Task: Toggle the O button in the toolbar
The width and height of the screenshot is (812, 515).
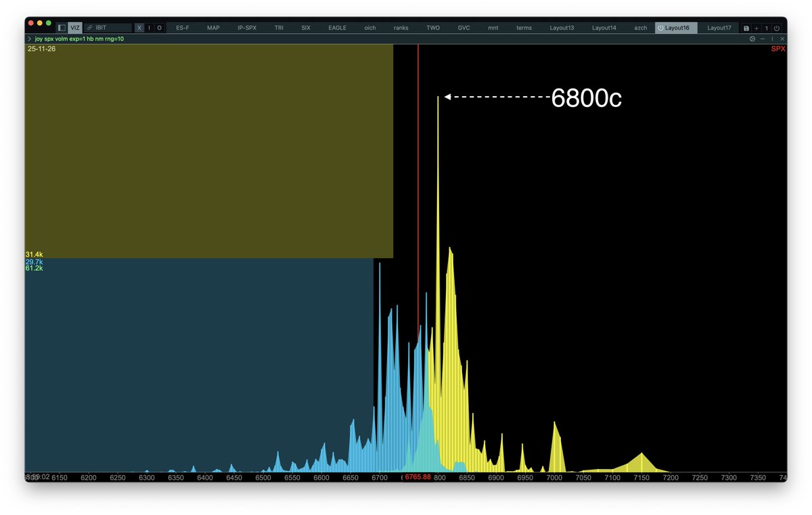Action: tap(159, 28)
